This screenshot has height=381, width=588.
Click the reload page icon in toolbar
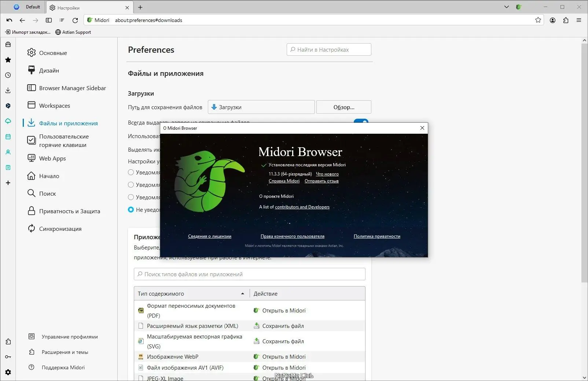(75, 20)
